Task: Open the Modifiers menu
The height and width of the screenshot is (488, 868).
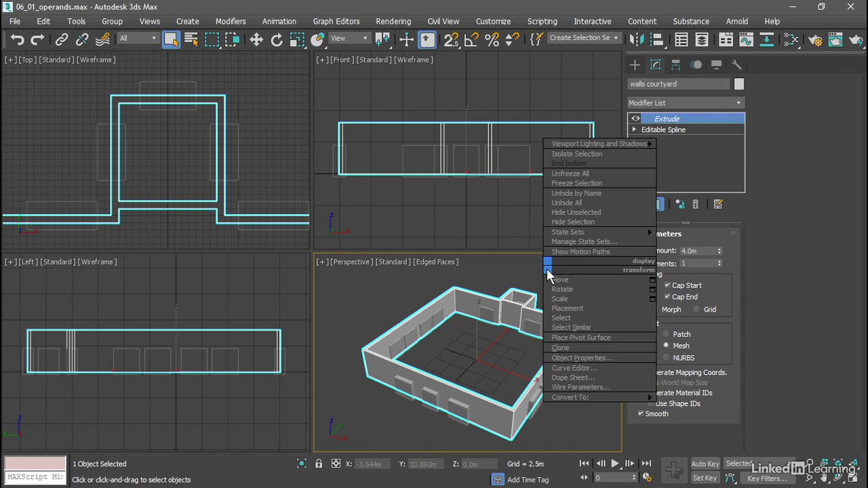Action: click(x=231, y=21)
